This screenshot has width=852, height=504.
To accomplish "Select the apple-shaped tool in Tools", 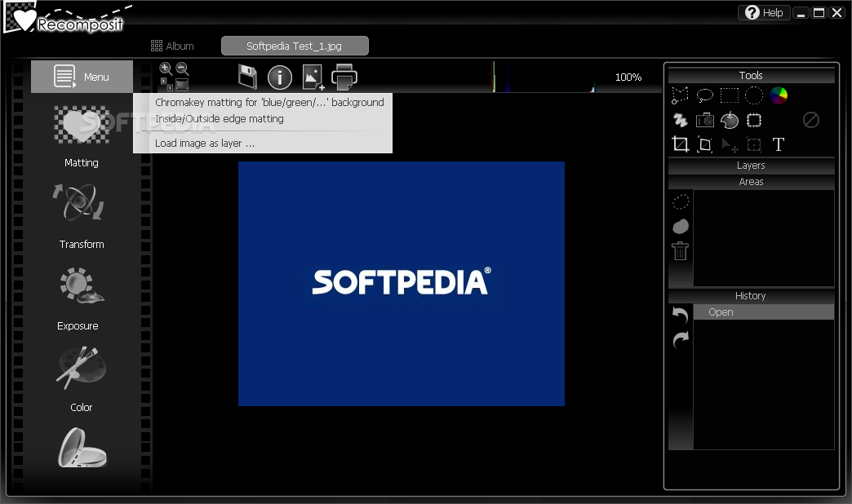I will click(x=730, y=120).
